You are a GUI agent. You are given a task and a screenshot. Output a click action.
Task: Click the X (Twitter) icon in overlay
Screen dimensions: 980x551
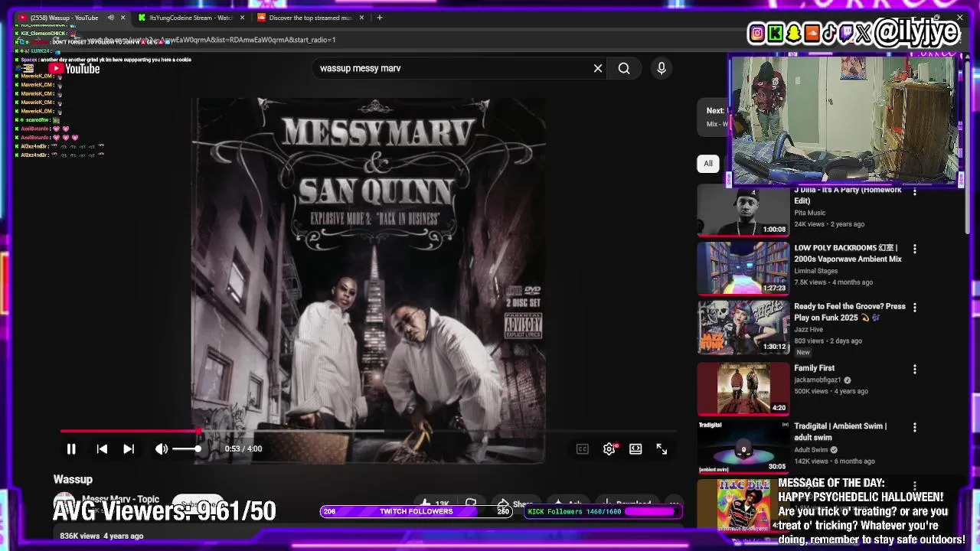coord(864,33)
